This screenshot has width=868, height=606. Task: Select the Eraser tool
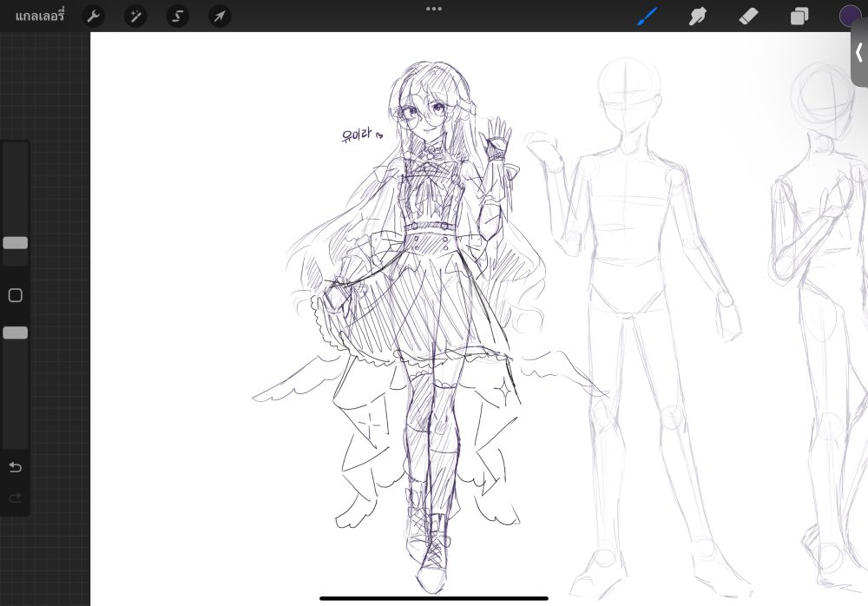748,16
